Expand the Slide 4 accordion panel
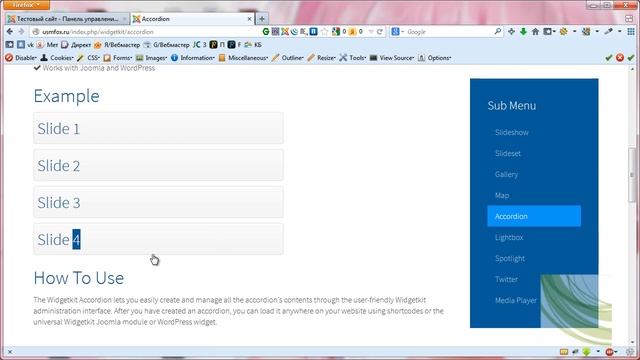 158,239
